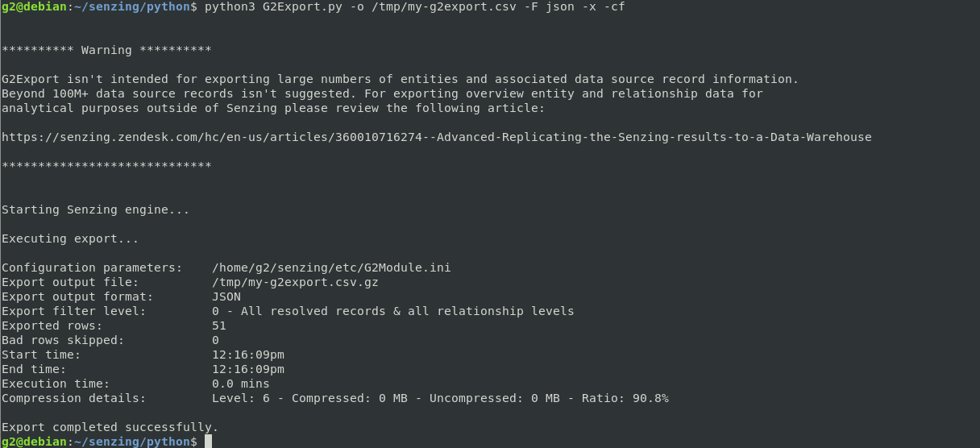
Task: Click the Senzing Zendesk article URL
Action: (437, 137)
